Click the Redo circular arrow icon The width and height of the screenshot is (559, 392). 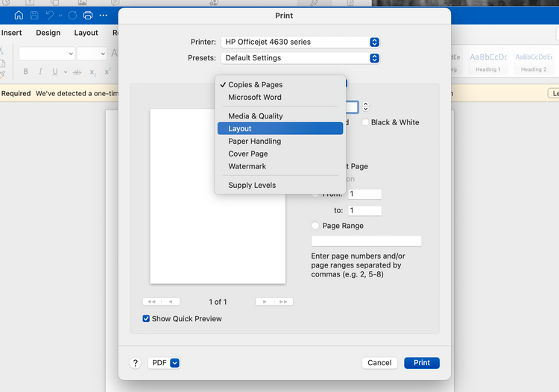pyautogui.click(x=72, y=15)
